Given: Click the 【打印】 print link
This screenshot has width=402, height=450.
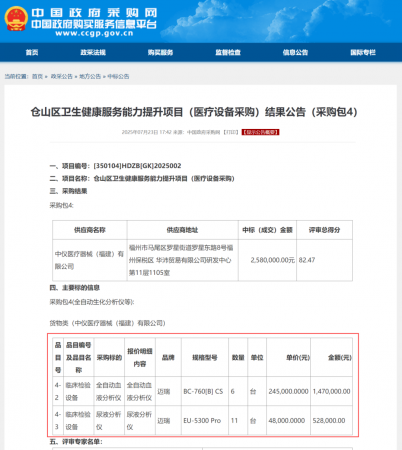Looking at the screenshot, I should tap(231, 132).
